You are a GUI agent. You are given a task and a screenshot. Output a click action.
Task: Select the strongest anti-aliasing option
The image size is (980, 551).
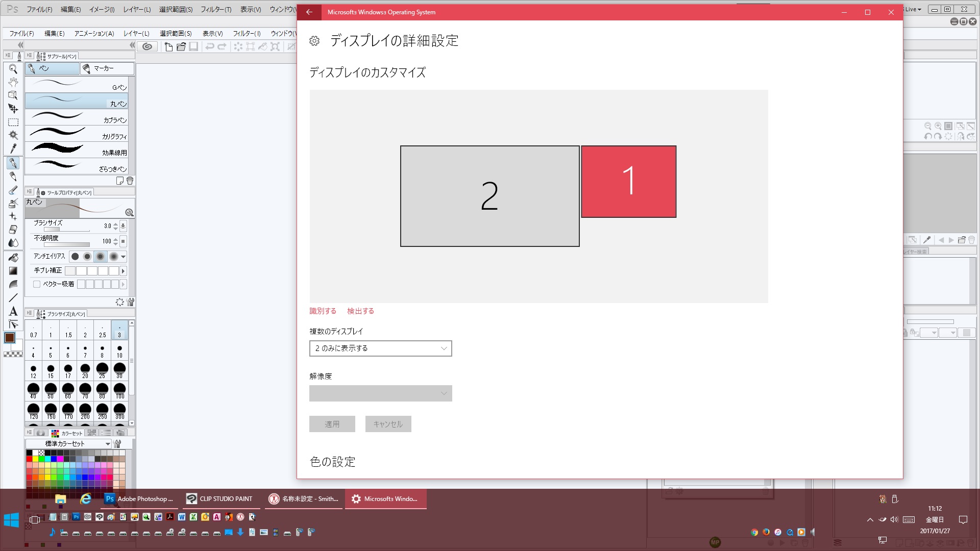pyautogui.click(x=113, y=256)
